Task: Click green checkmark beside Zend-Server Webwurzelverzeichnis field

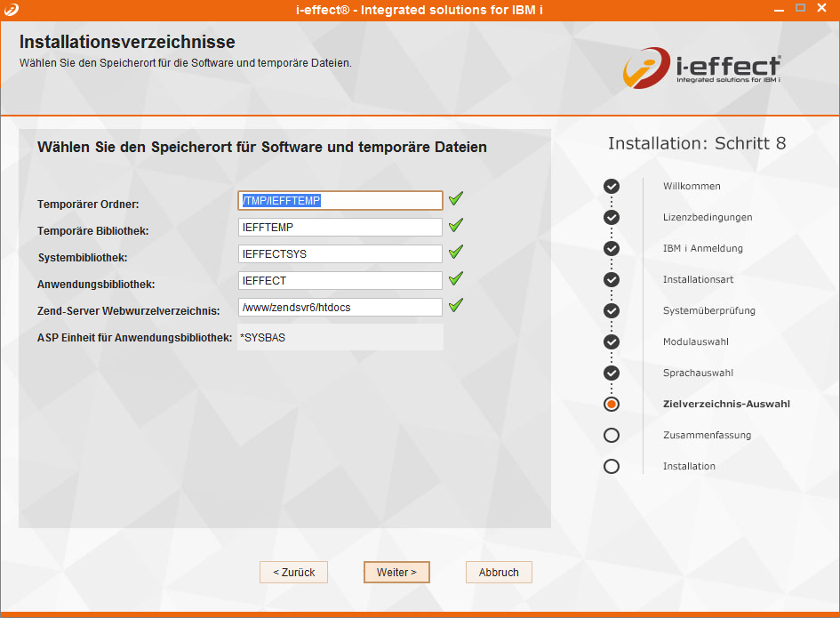Action: point(456,306)
